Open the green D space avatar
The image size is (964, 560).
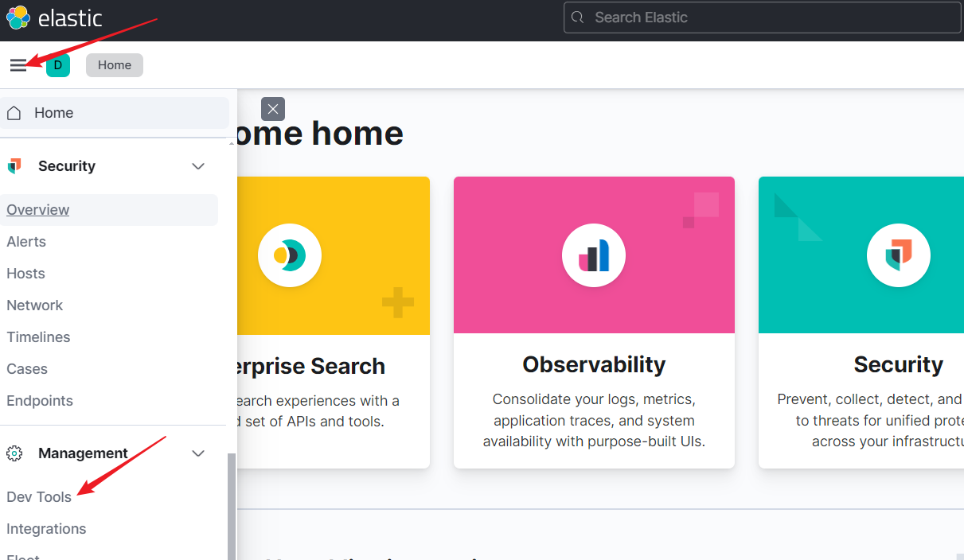[58, 65]
